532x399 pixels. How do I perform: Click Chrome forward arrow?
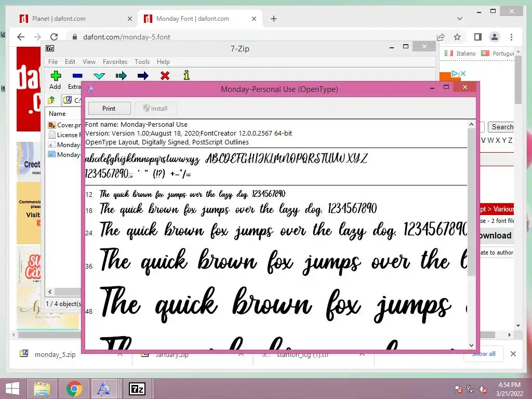[37, 37]
